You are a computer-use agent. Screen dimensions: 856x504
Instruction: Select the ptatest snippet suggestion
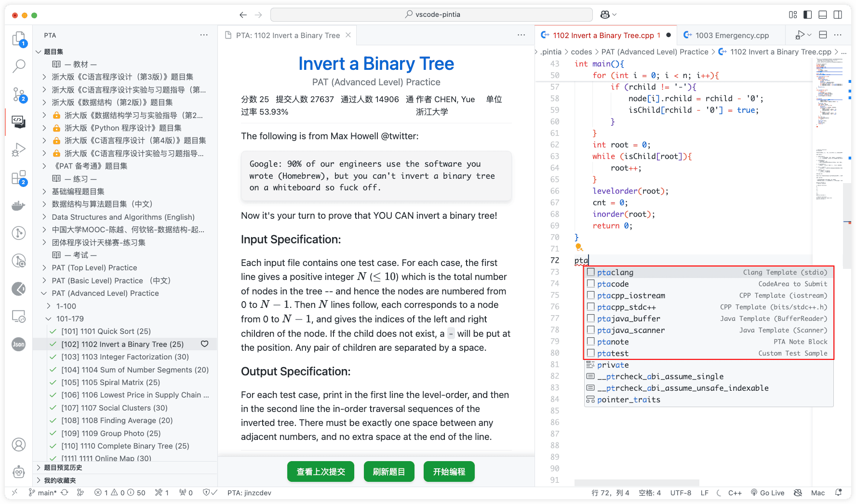pyautogui.click(x=709, y=353)
